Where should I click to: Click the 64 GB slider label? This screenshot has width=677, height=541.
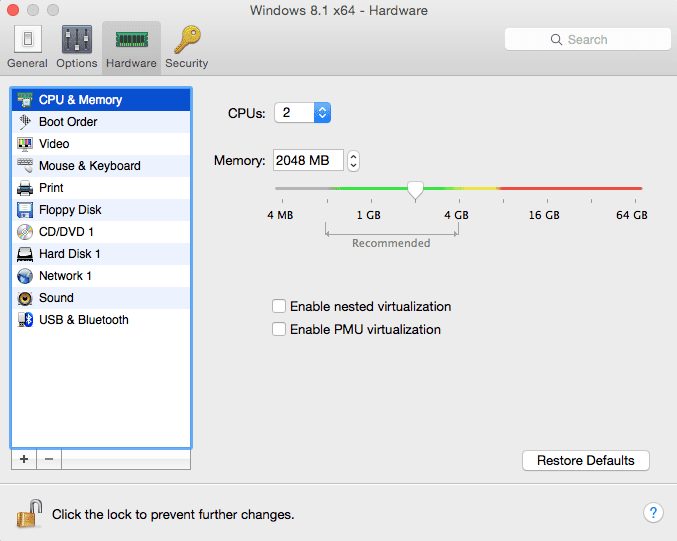pos(632,215)
